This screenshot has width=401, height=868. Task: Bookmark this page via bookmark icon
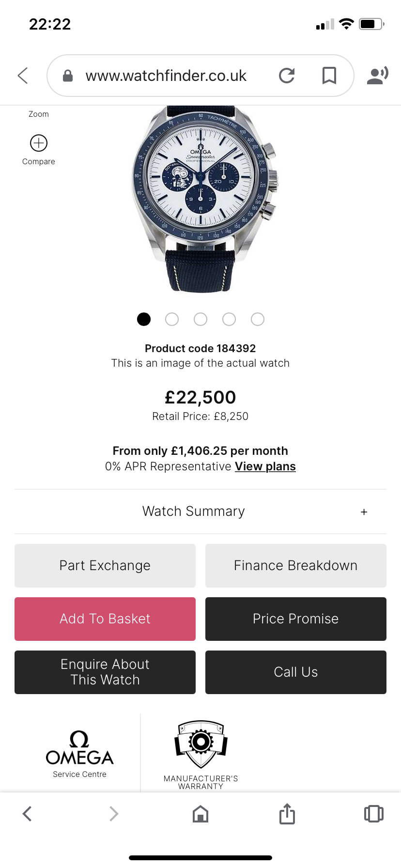[x=329, y=76]
